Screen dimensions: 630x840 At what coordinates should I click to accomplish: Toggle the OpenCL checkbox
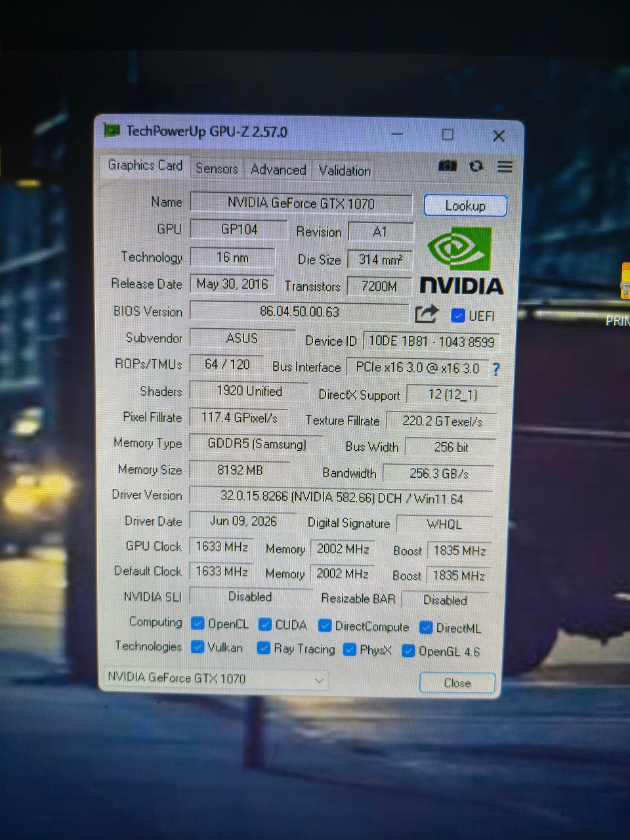(197, 623)
